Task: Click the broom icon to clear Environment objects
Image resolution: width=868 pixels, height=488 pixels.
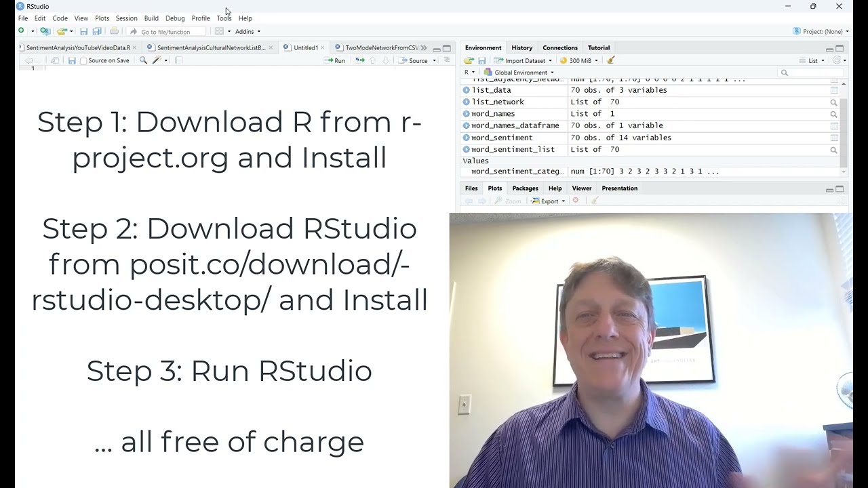Action: (x=610, y=60)
